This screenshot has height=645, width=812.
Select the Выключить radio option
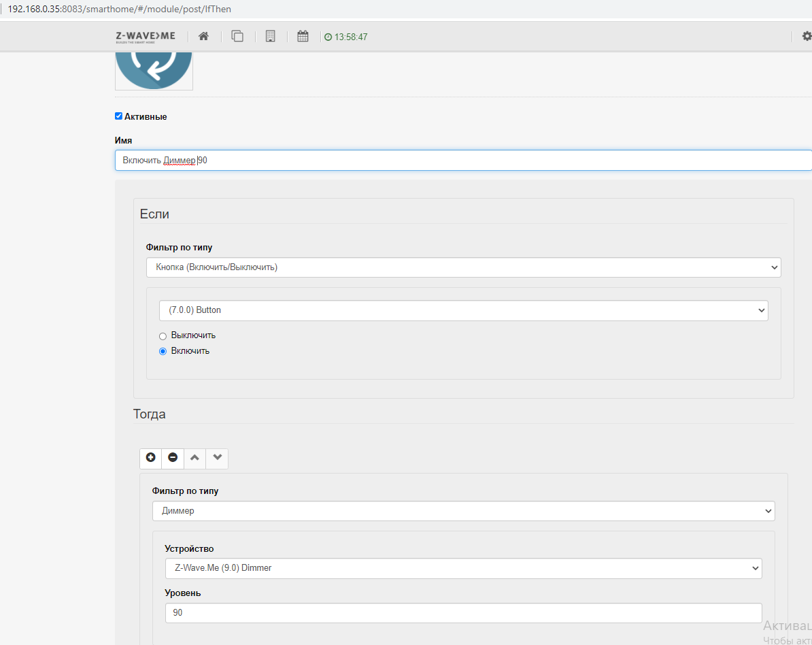coord(163,336)
